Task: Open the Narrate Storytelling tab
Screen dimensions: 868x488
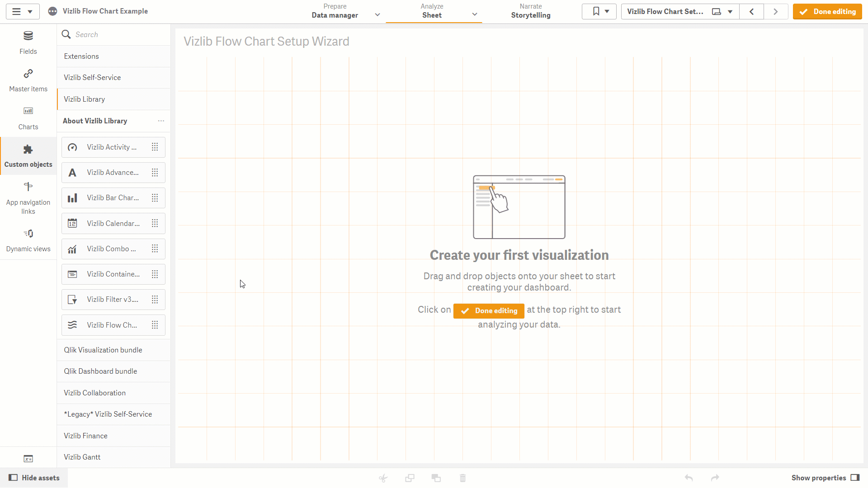Action: (x=531, y=11)
